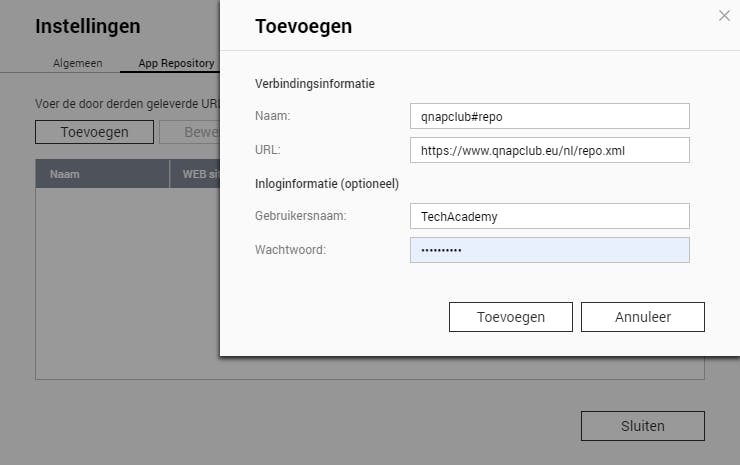Screen dimensions: 740x465
Task: Click the Inloginformatie (optioneel) heading
Action: pyautogui.click(x=327, y=183)
